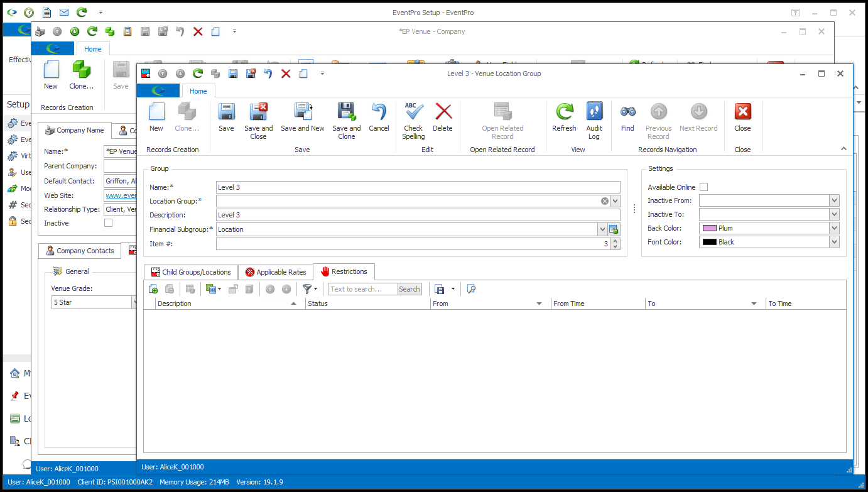The image size is (868, 492).
Task: Click the Save and New ribbon icon
Action: [x=303, y=112]
